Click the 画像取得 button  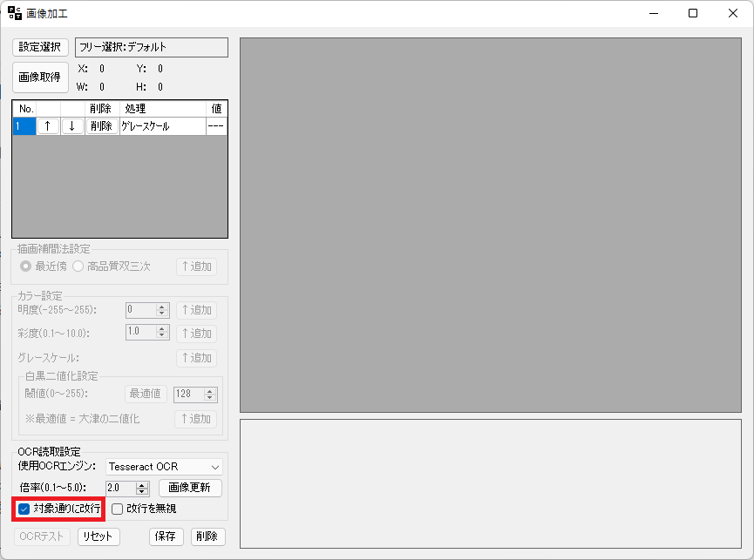(x=39, y=78)
